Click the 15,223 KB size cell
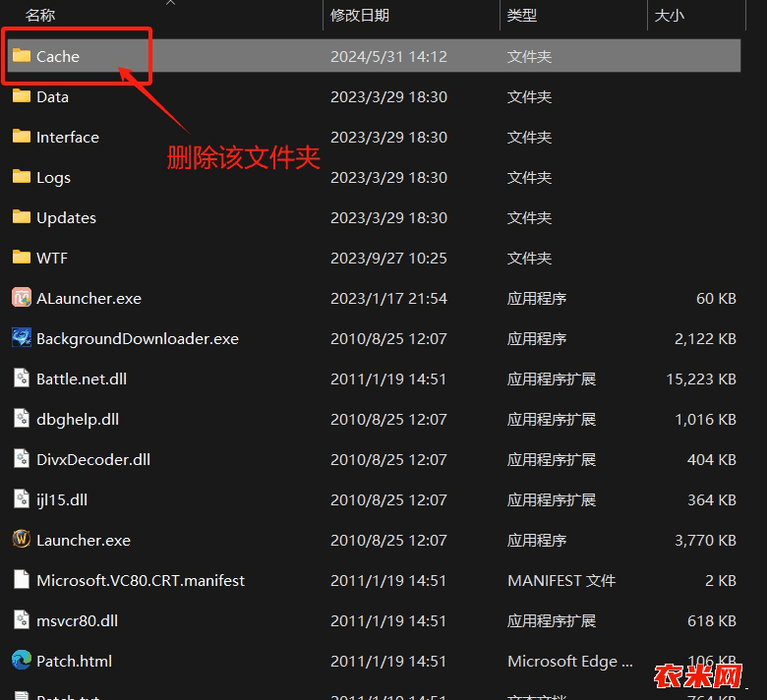This screenshot has width=767, height=700. pos(701,379)
